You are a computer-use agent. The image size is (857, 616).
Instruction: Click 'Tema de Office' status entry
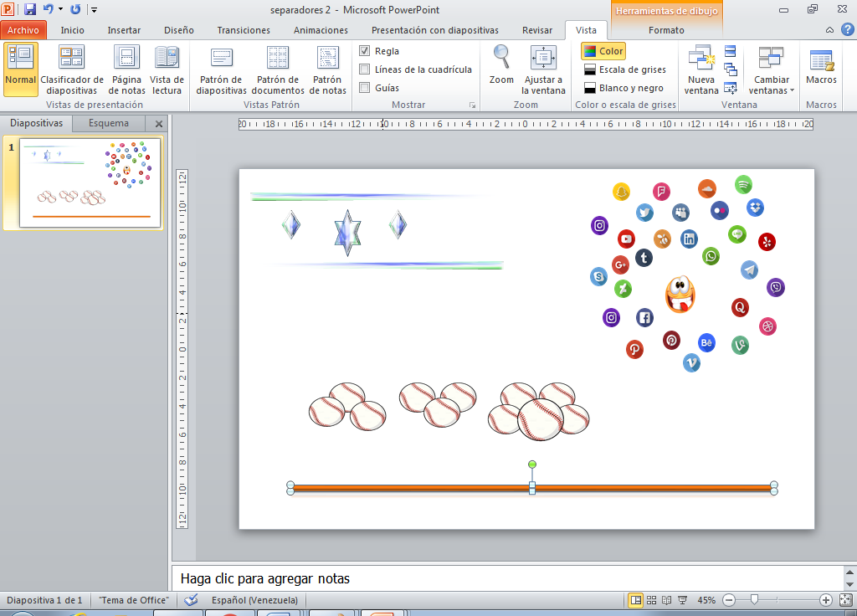134,599
